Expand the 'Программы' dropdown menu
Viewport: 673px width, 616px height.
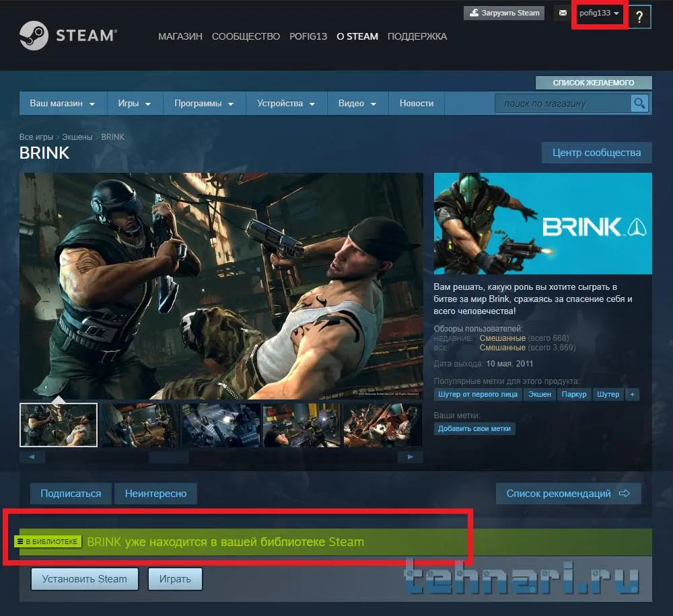click(204, 104)
